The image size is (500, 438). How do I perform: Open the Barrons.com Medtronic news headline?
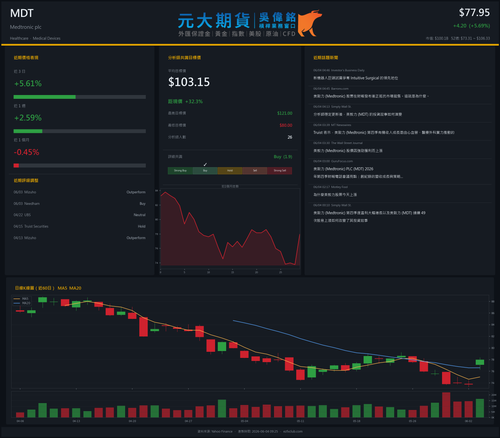point(371,96)
